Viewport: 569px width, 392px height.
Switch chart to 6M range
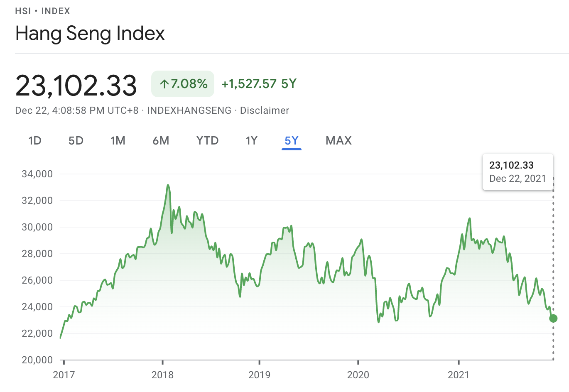(161, 141)
